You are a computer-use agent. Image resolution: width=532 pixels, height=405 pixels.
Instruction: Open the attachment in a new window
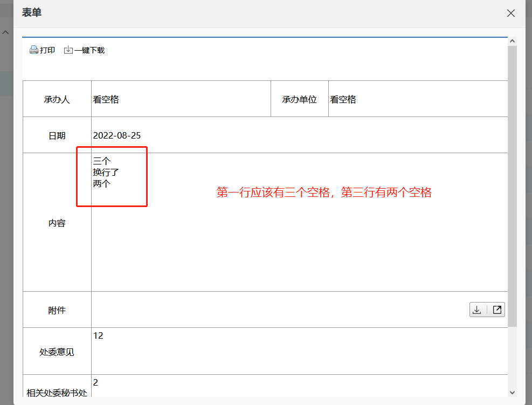497,310
